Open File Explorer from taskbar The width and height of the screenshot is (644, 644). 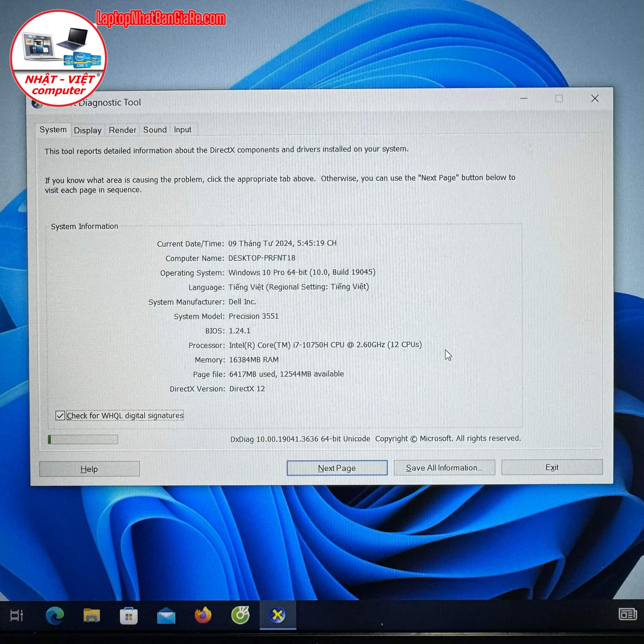click(x=92, y=615)
